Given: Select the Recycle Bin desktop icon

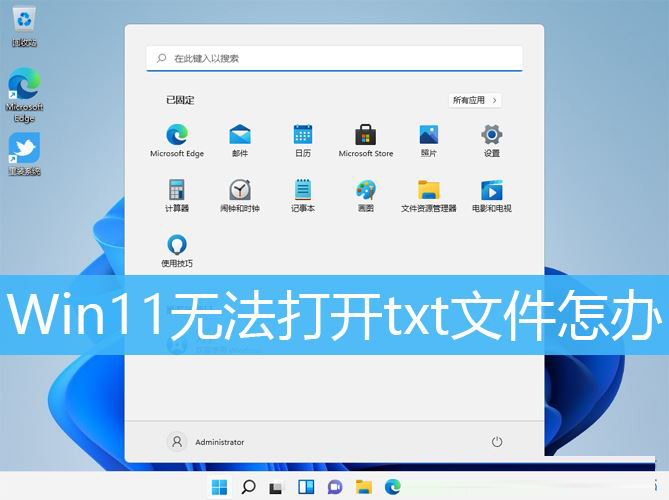Looking at the screenshot, I should point(24,27).
